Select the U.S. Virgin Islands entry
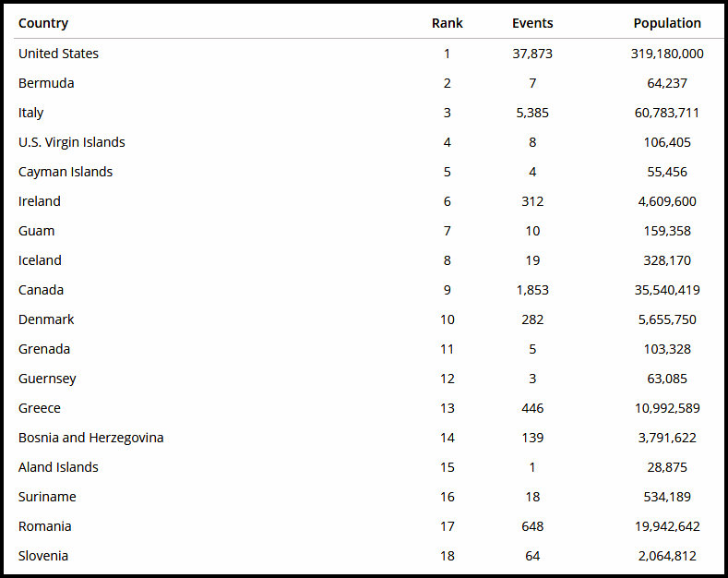The width and height of the screenshot is (728, 578). tap(72, 142)
